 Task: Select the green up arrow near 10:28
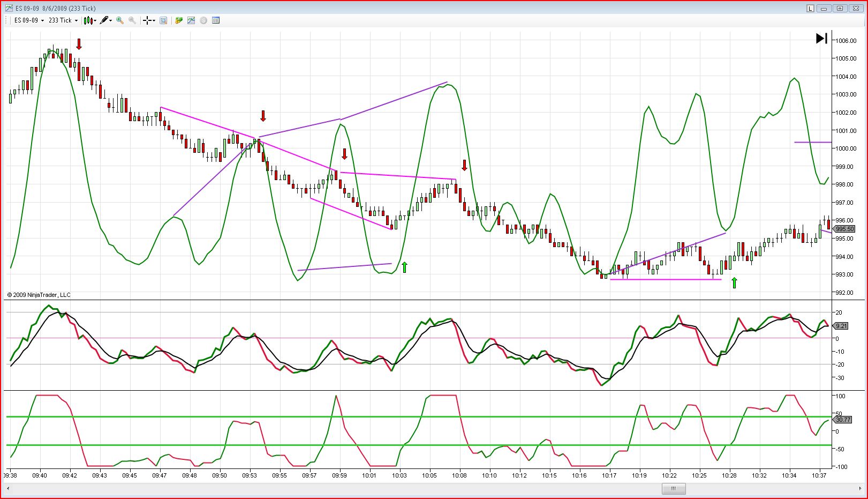point(734,282)
